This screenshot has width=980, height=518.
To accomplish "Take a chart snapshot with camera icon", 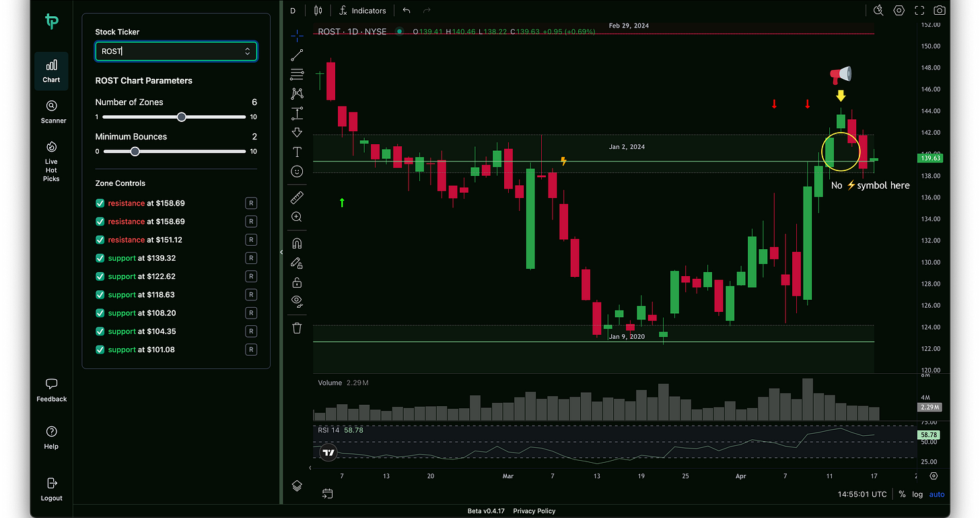I will 939,10.
